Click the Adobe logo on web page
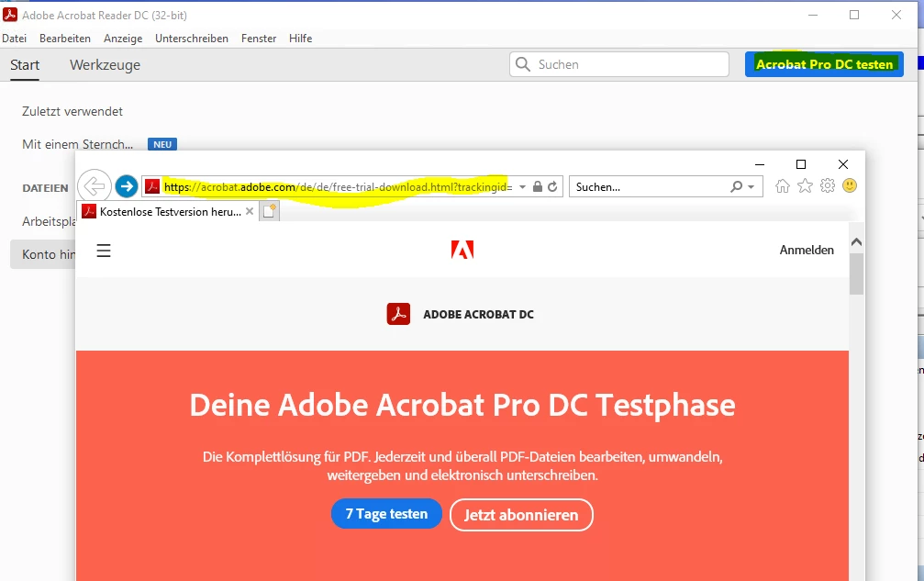 point(462,250)
